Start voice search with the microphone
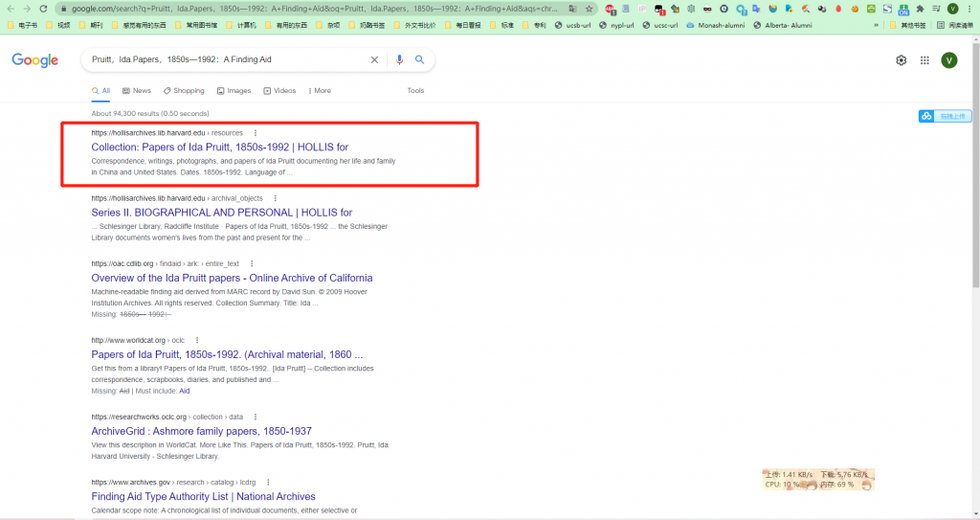The width and height of the screenshot is (980, 520). pyautogui.click(x=399, y=59)
